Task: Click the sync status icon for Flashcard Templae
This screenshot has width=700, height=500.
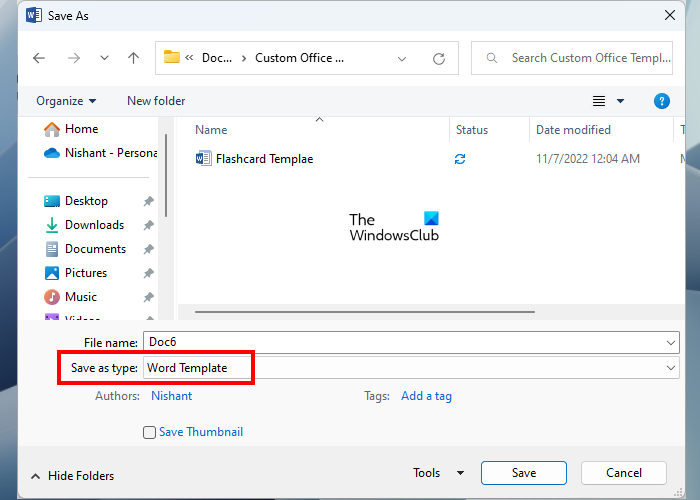Action: tap(460, 158)
